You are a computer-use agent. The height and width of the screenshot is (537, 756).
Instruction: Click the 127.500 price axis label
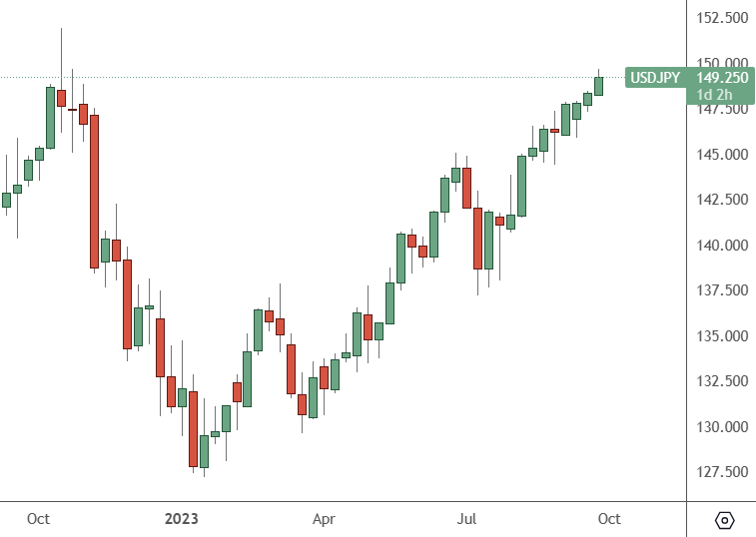[x=722, y=472]
